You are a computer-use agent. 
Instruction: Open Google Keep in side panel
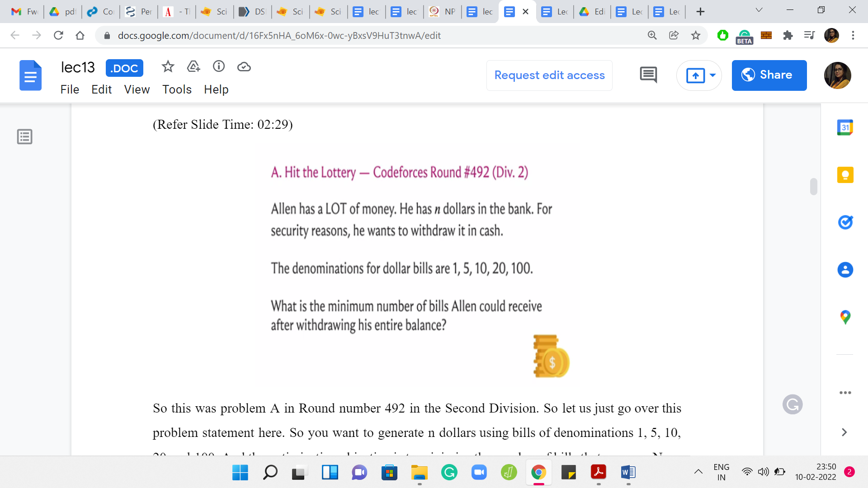tap(845, 175)
